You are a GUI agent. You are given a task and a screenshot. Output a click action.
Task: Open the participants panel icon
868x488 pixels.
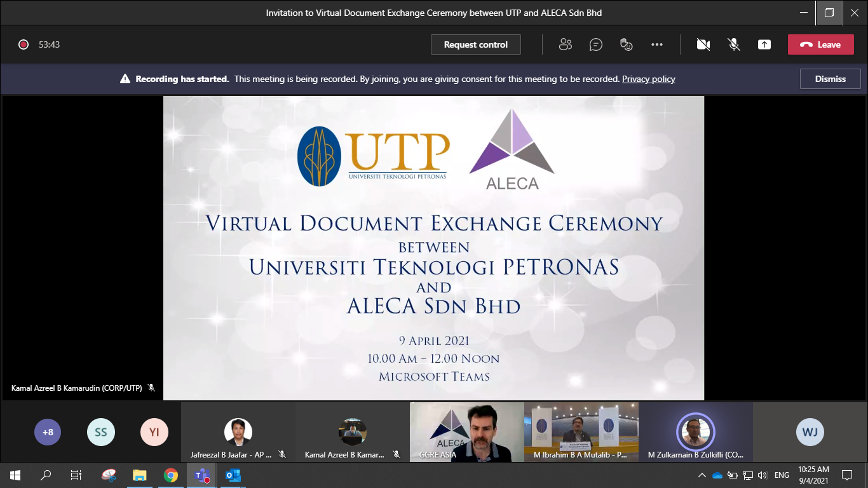coord(565,44)
